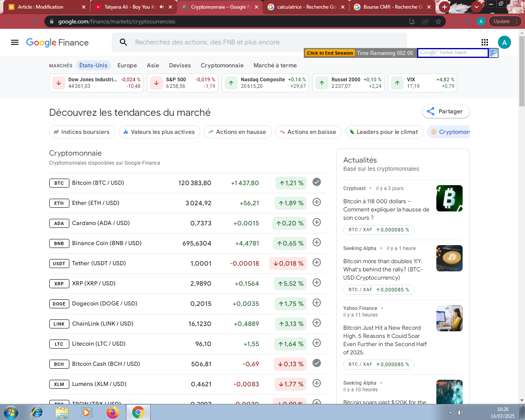The image size is (525, 420).
Task: Open the tab search chevron button
Action: point(477,7)
